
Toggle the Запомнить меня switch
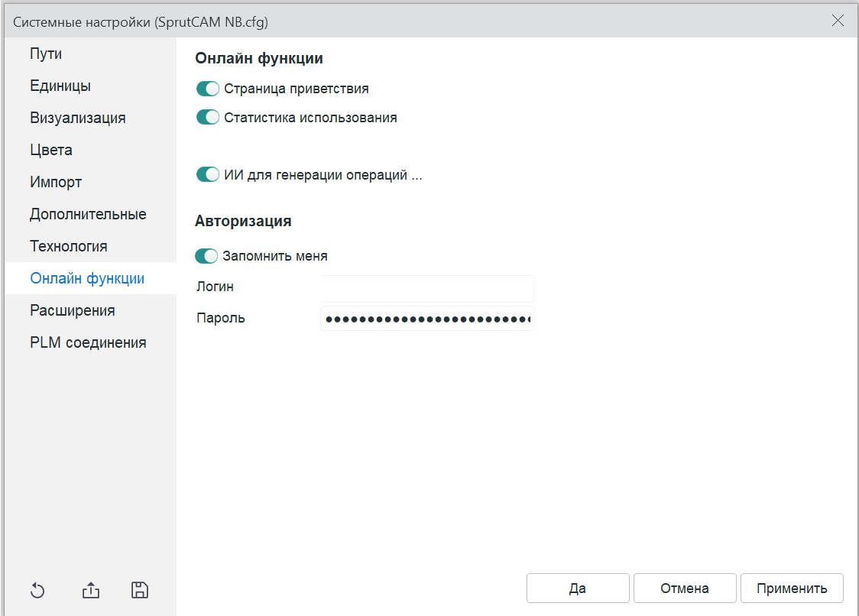207,256
